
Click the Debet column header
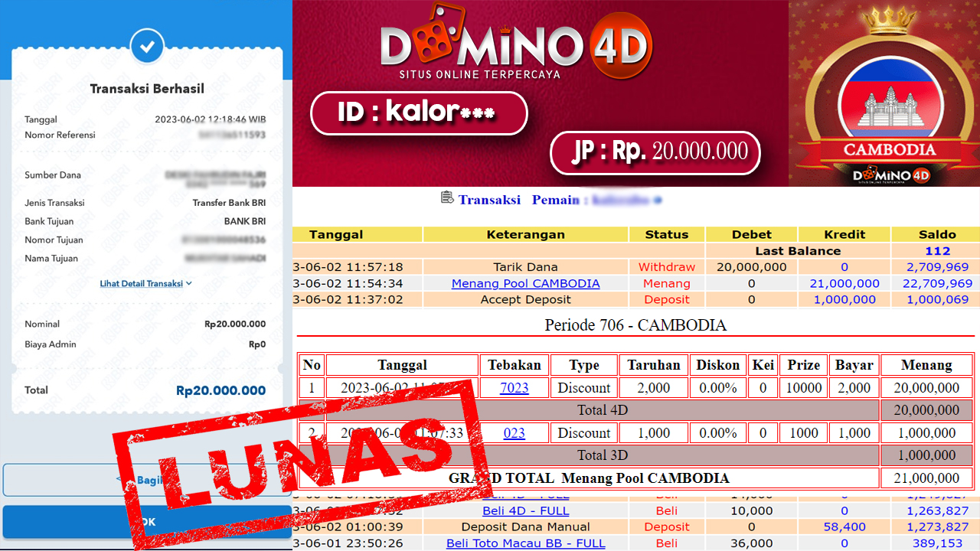[x=752, y=234]
